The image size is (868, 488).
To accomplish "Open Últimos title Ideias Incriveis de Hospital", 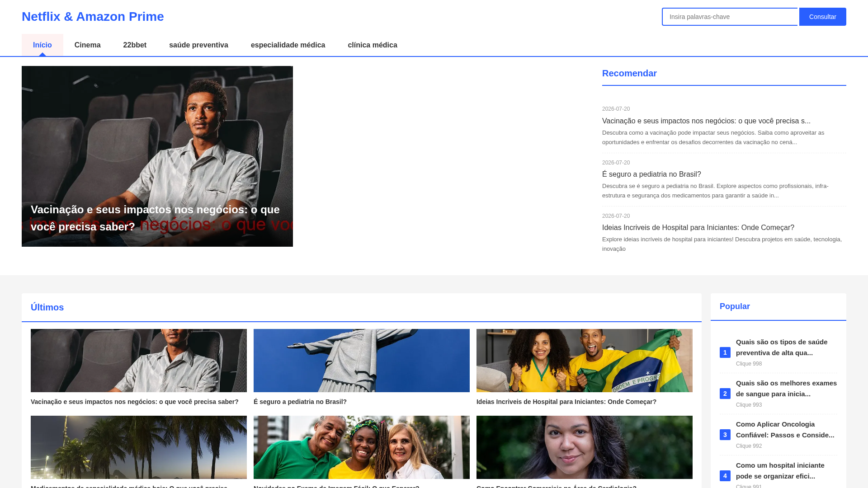I will (566, 402).
